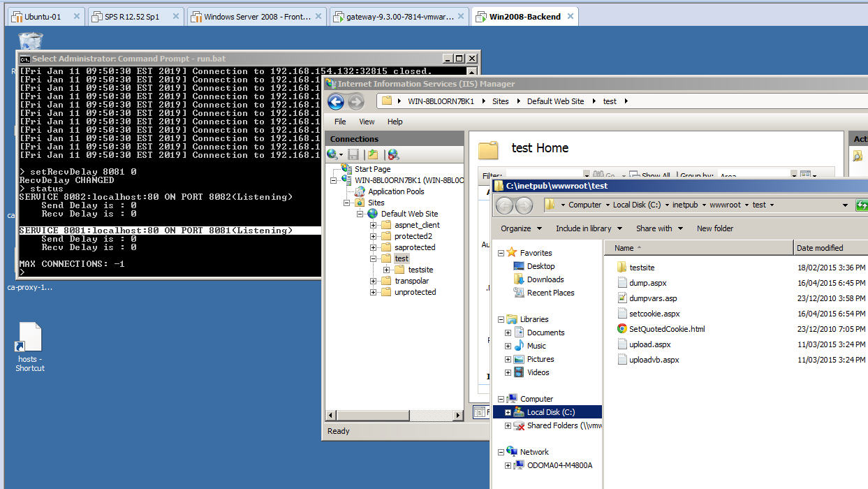
Task: Collapse the Libraries group in Explorer
Action: 501,319
